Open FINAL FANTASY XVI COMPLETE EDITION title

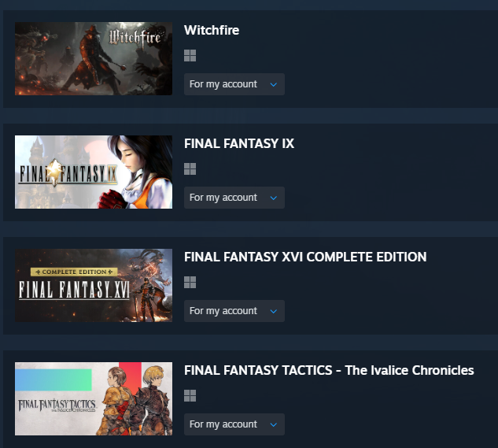(305, 257)
